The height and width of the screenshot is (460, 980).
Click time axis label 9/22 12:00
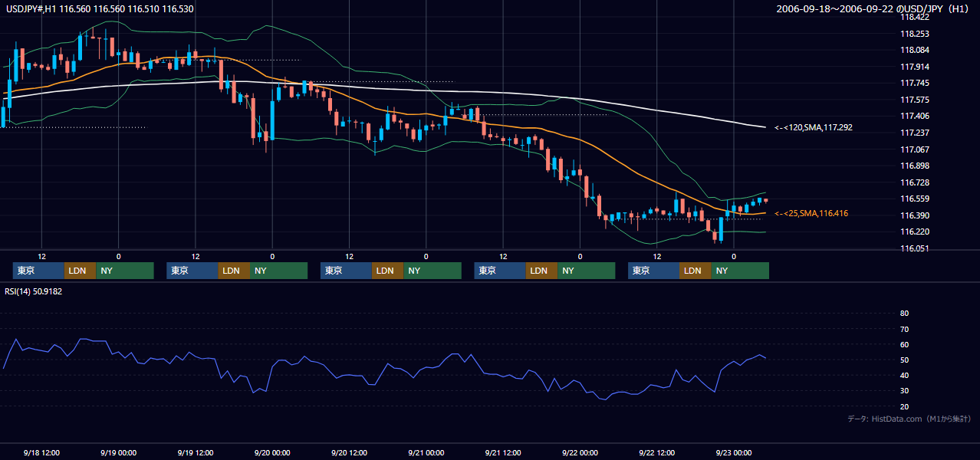point(657,452)
